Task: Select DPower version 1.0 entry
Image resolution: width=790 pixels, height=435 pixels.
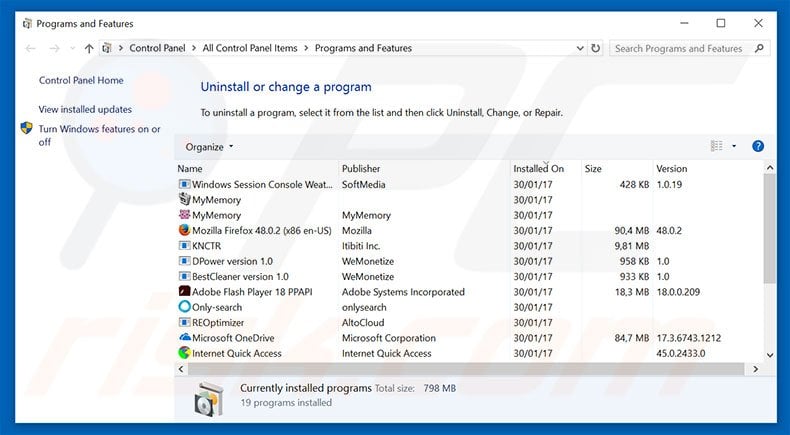Action: 232,262
